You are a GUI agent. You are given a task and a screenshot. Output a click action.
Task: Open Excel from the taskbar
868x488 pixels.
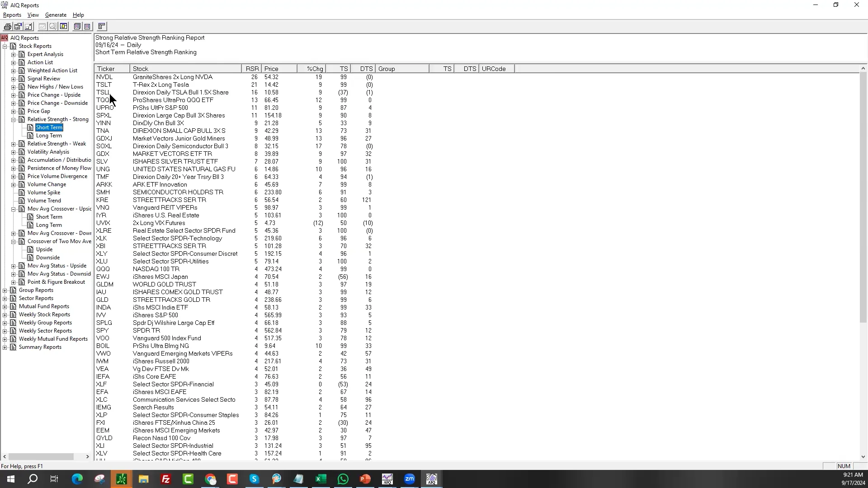pos(321,479)
